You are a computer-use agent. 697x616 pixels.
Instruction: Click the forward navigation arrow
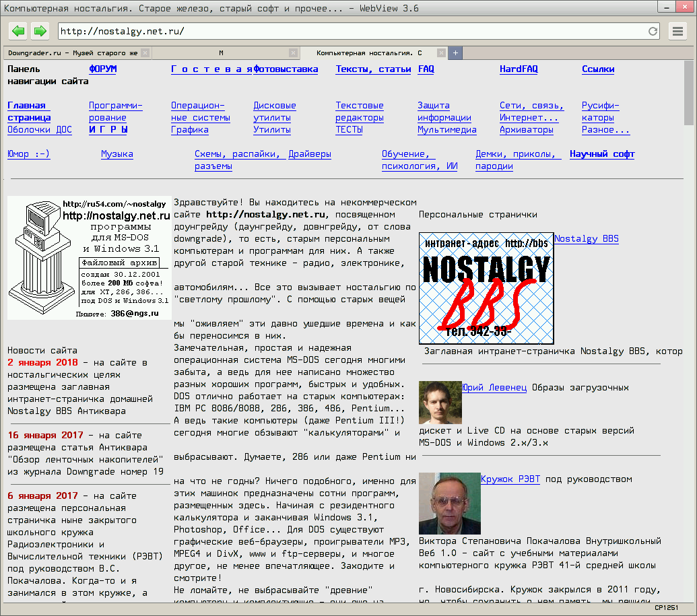[x=39, y=30]
